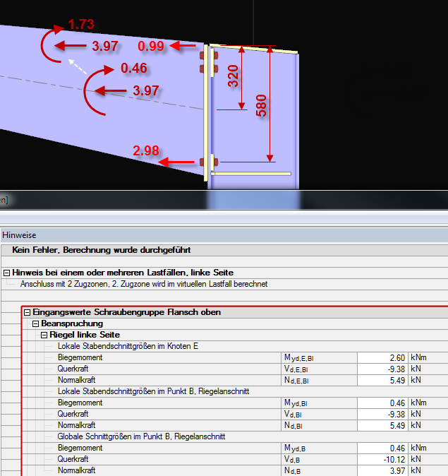Click the 0.46 moment label in drawing
Screen dimensions: 448x476
click(x=134, y=68)
